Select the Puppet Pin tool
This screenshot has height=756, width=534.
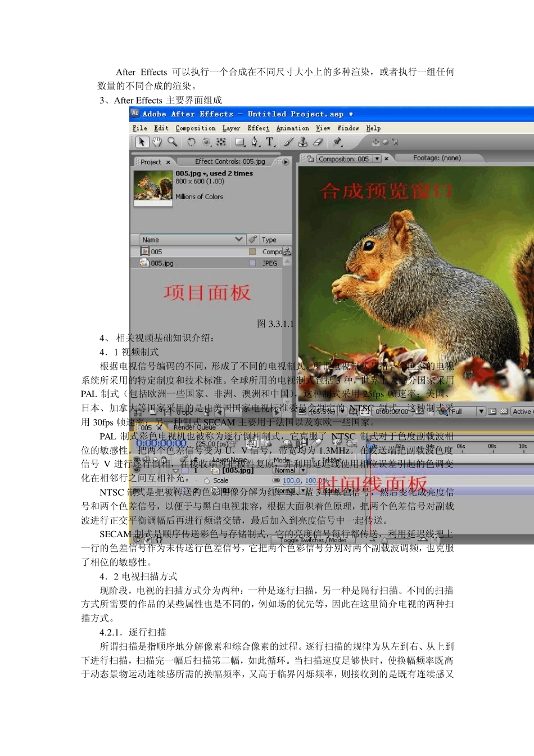point(338,142)
